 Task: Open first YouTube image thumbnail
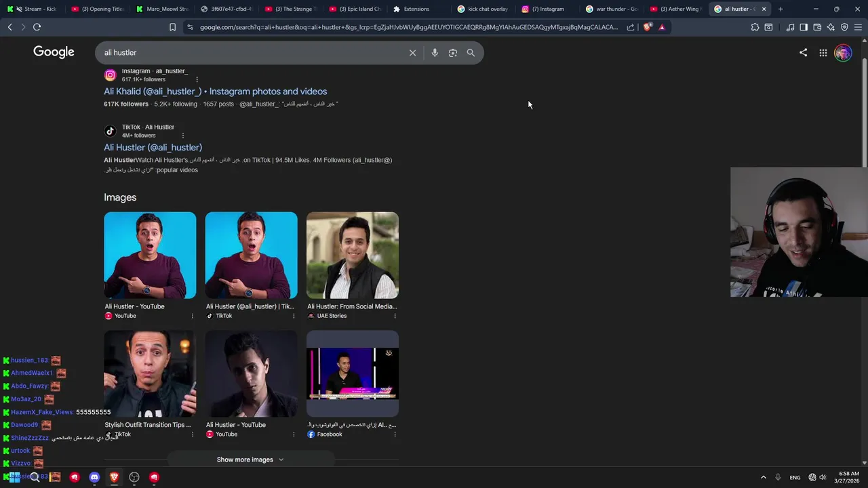tap(150, 256)
